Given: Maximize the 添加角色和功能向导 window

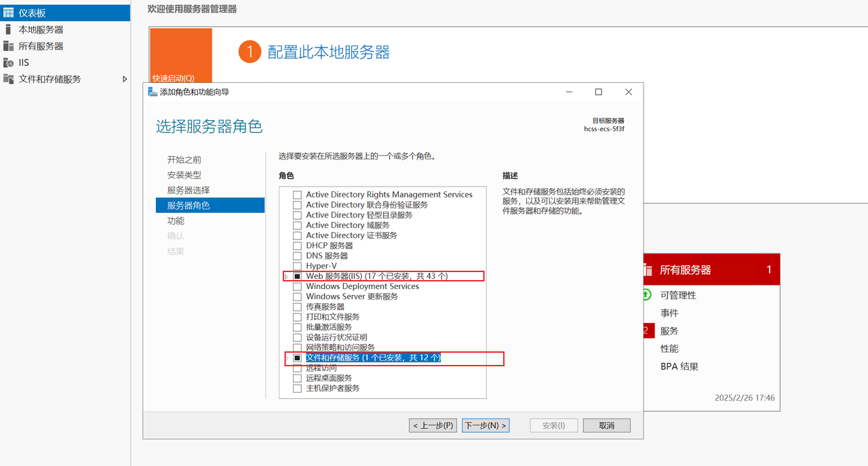Looking at the screenshot, I should [598, 92].
